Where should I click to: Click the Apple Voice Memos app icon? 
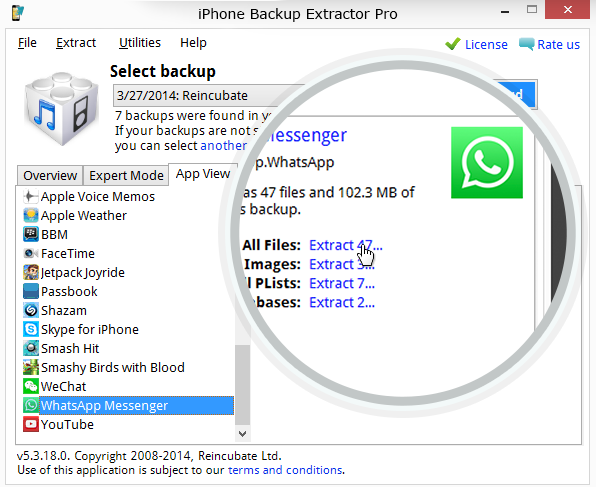point(30,197)
